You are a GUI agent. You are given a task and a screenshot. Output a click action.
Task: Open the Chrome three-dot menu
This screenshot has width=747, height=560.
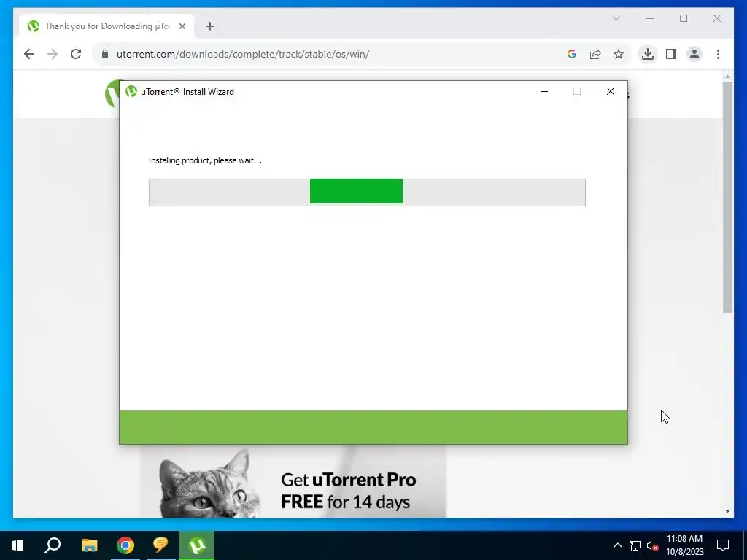(x=718, y=54)
